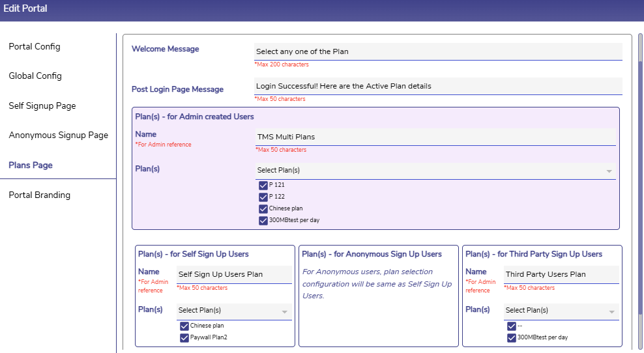Viewport: 644px width, 353px height.
Task: Select the Plans Page tab
Action: [31, 165]
